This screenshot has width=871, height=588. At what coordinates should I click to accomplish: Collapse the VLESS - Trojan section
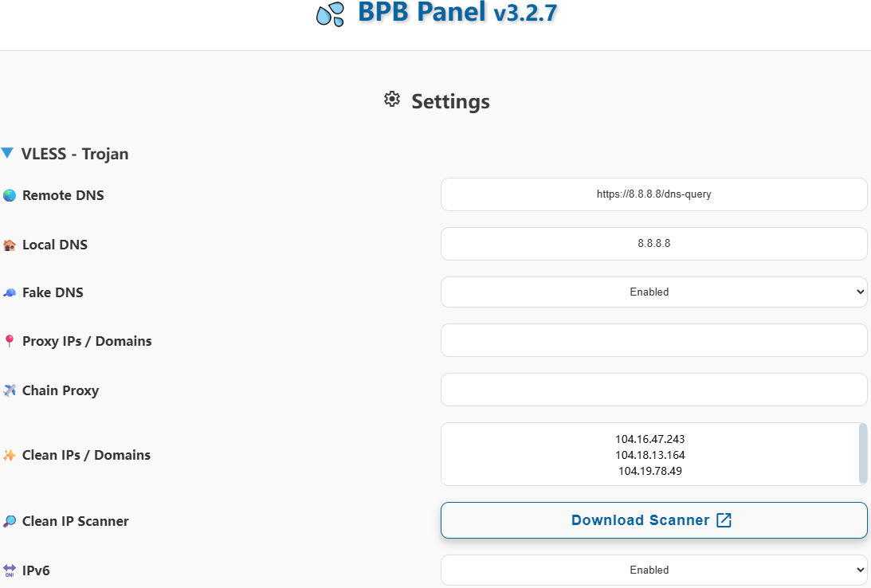click(7, 153)
